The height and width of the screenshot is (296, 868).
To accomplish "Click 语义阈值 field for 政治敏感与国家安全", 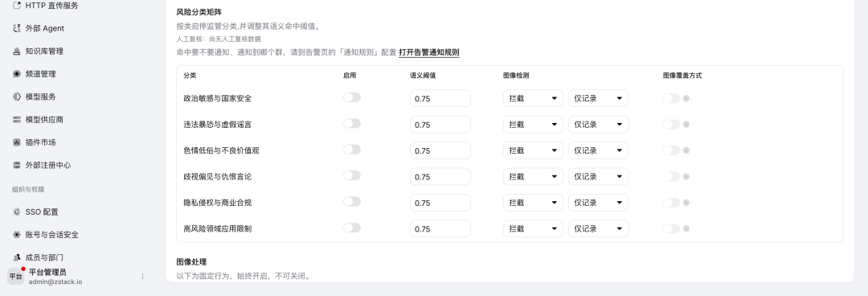I will 440,98.
